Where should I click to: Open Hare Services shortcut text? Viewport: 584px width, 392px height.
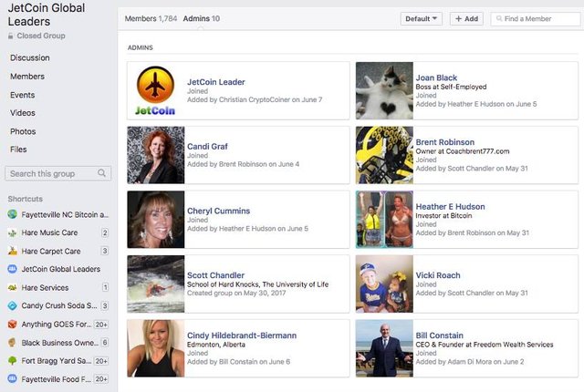point(45,288)
